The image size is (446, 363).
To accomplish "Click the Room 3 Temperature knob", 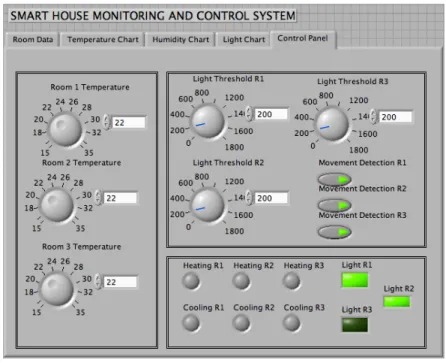I will (57, 289).
